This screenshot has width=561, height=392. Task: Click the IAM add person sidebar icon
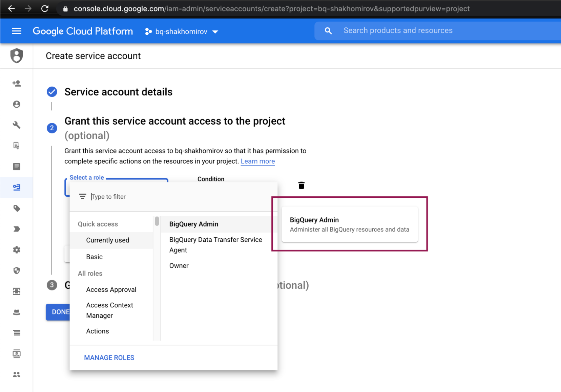point(17,83)
